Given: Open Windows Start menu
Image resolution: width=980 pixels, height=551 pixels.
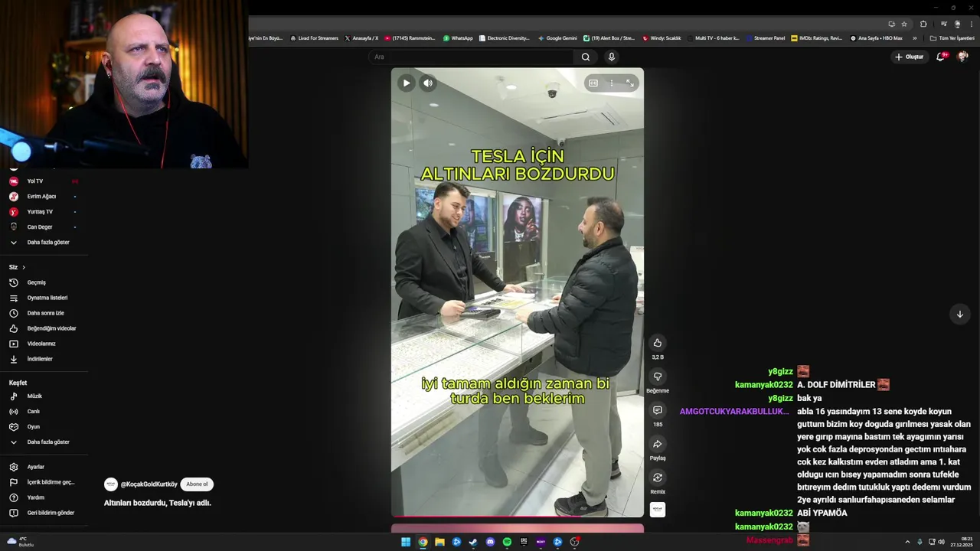Looking at the screenshot, I should 406,542.
